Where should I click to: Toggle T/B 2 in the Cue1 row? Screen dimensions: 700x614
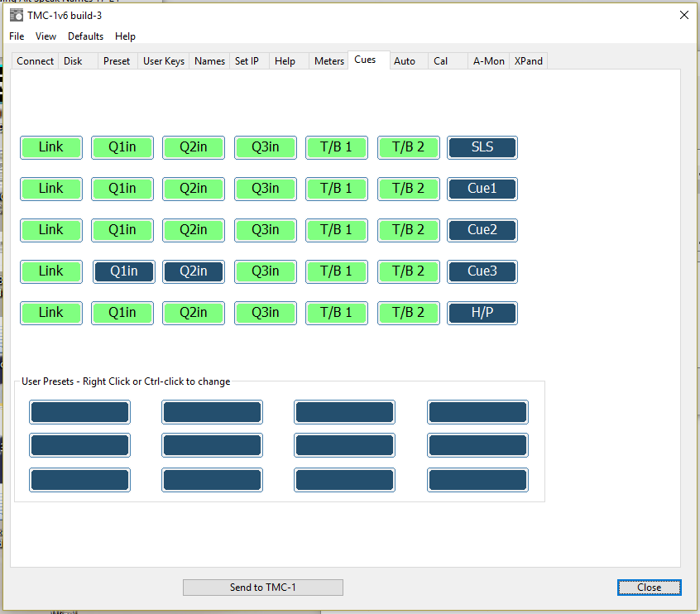point(409,189)
